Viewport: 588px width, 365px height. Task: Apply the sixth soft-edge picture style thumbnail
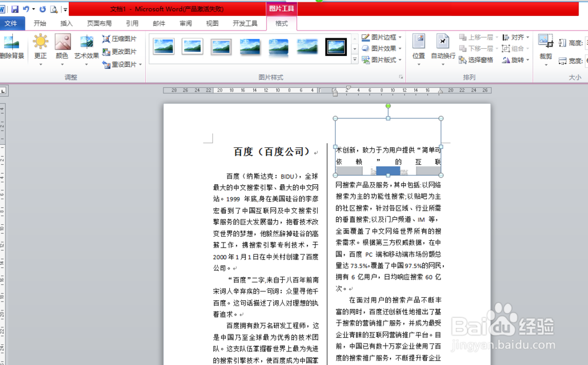point(307,47)
